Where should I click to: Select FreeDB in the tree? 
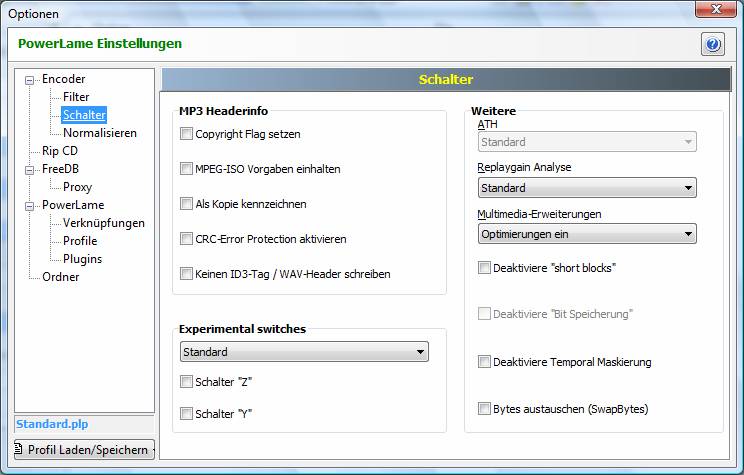pos(60,169)
